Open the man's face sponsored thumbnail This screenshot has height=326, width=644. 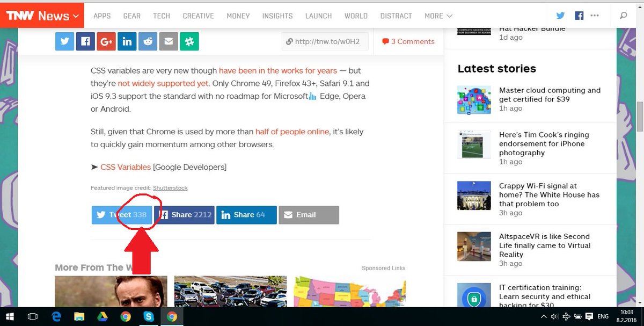click(111, 292)
